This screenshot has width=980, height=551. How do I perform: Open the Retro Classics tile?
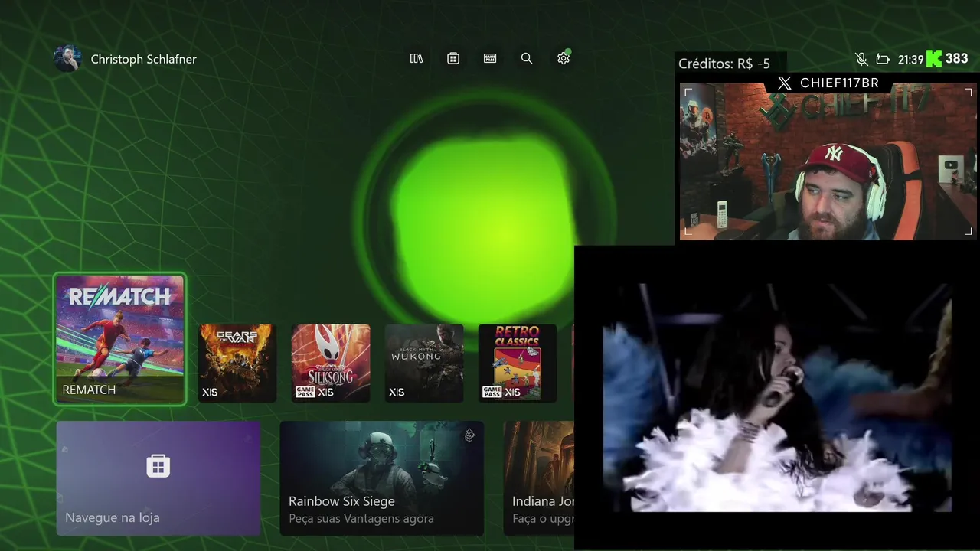[518, 363]
